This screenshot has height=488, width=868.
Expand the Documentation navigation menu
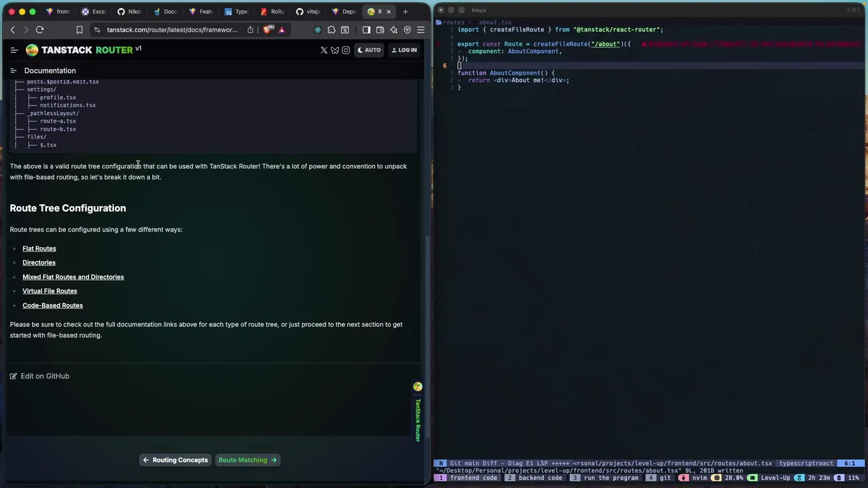(x=13, y=70)
